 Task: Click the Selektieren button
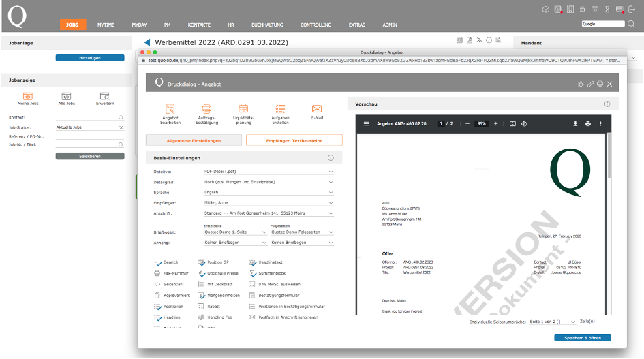[90, 156]
